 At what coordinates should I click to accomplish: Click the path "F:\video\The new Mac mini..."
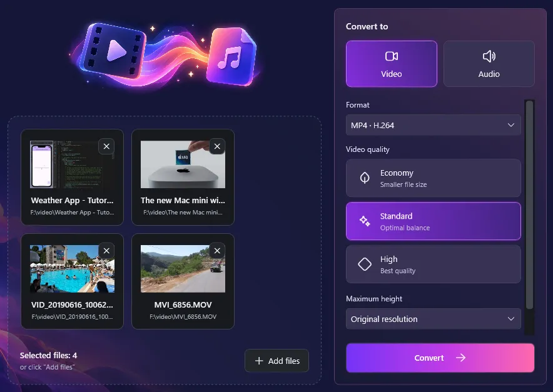pos(183,212)
